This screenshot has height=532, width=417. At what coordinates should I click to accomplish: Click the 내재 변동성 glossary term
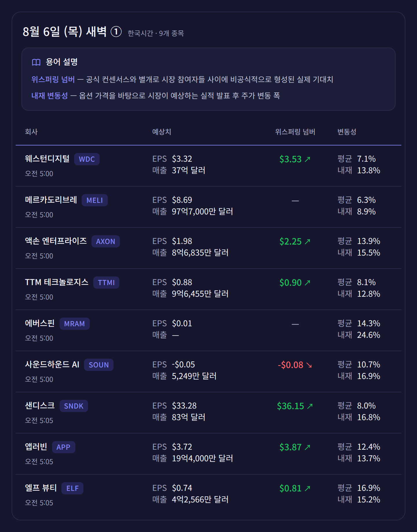50,96
